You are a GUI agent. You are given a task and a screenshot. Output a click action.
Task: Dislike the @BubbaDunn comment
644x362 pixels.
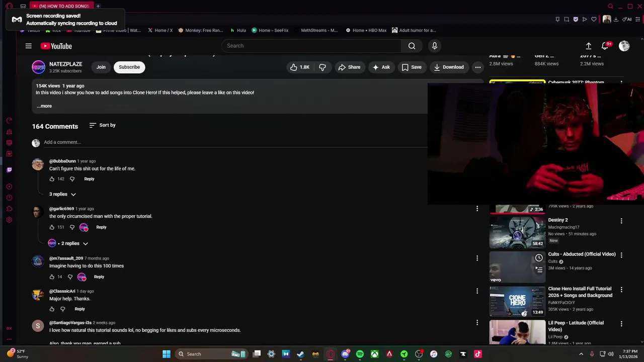72,179
